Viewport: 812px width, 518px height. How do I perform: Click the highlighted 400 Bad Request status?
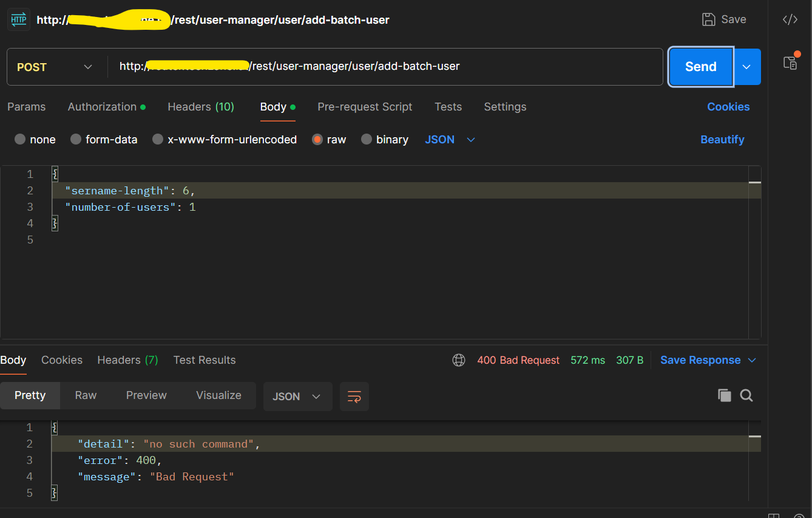(518, 360)
